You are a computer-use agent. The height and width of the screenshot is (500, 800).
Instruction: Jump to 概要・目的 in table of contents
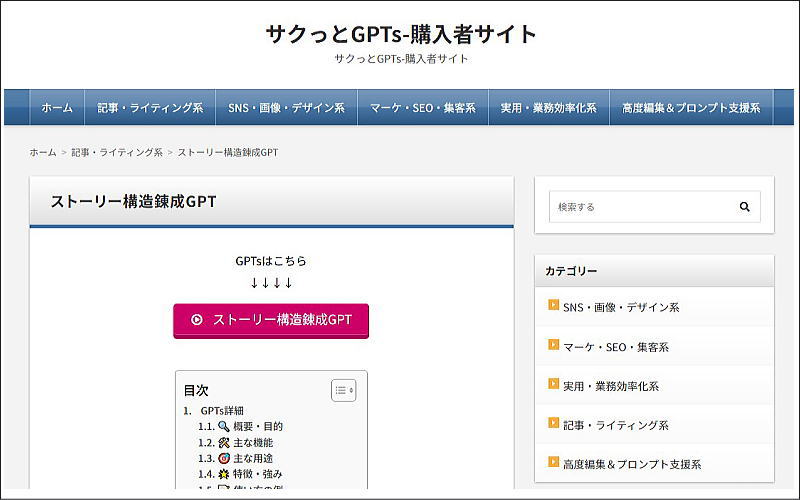click(258, 426)
